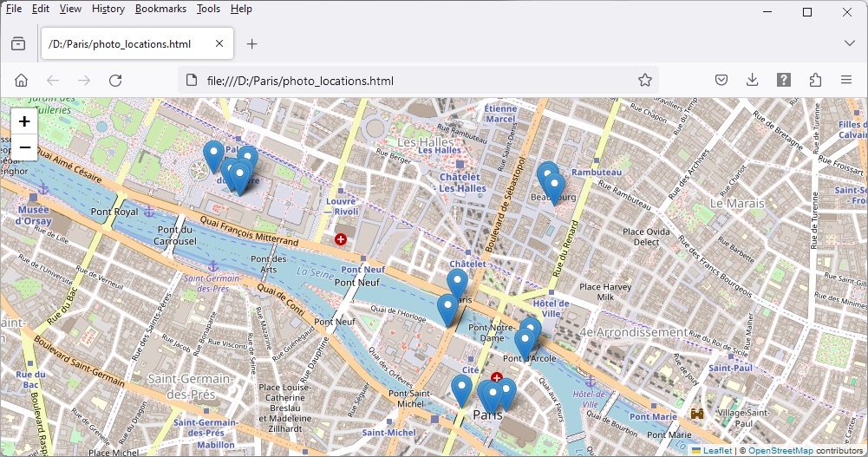Click the Pont Marie metro label
The image size is (868, 457).
point(653,416)
